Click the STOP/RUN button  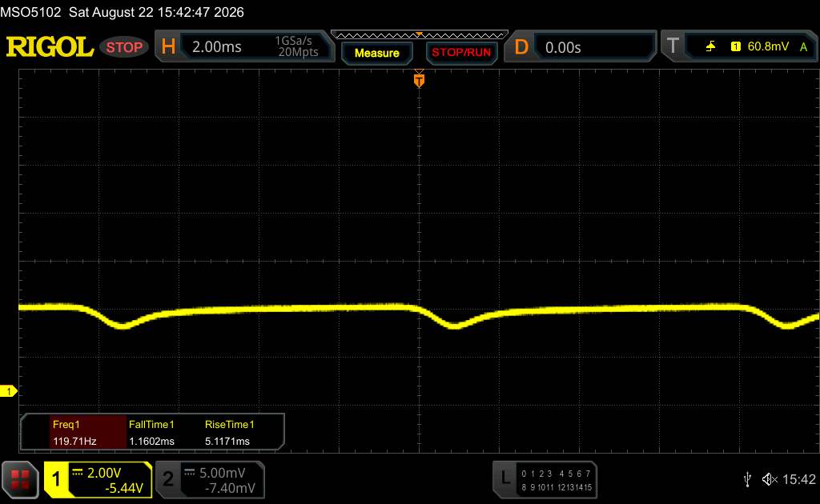pyautogui.click(x=461, y=53)
